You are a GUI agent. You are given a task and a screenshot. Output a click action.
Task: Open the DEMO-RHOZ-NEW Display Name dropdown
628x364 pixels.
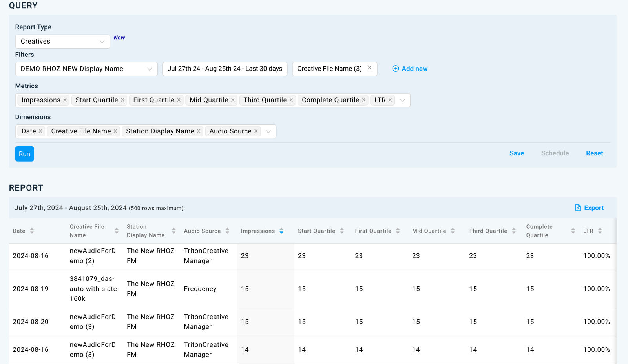86,69
